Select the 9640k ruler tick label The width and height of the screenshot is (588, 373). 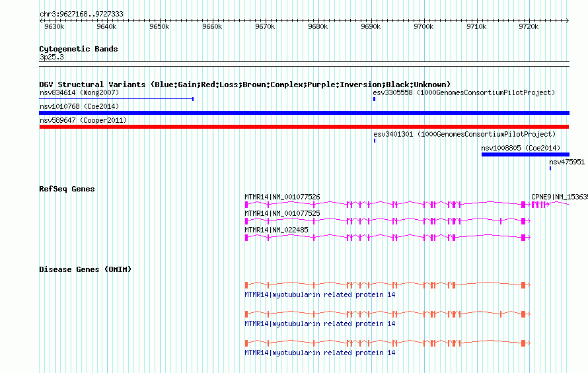click(106, 26)
